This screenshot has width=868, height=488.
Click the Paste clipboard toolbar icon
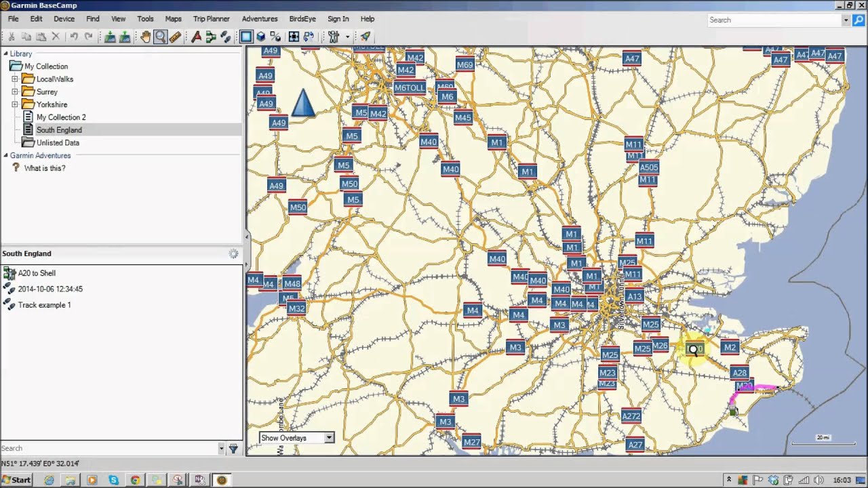click(x=41, y=37)
